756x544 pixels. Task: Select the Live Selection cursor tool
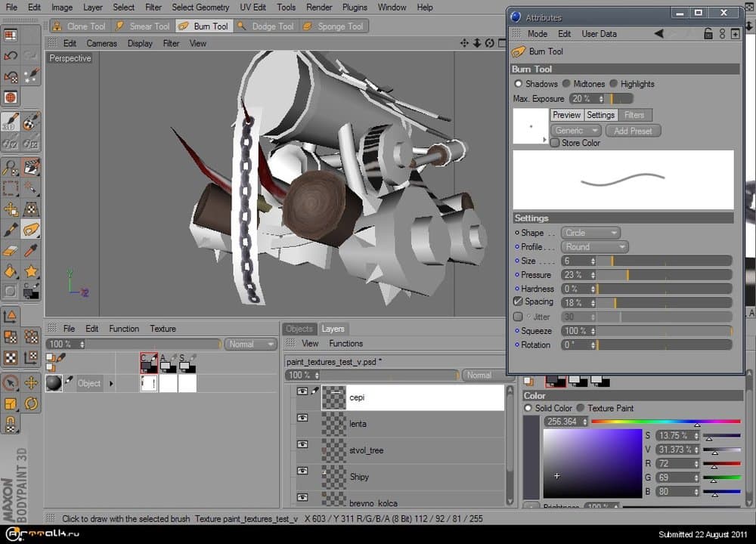[x=11, y=383]
